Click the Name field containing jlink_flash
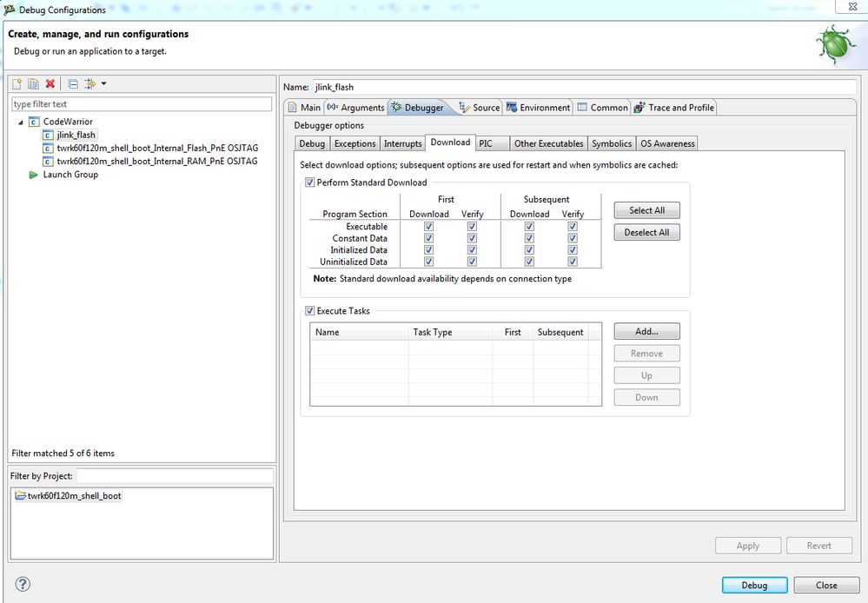Viewport: 868px width, 603px height. pyautogui.click(x=584, y=87)
